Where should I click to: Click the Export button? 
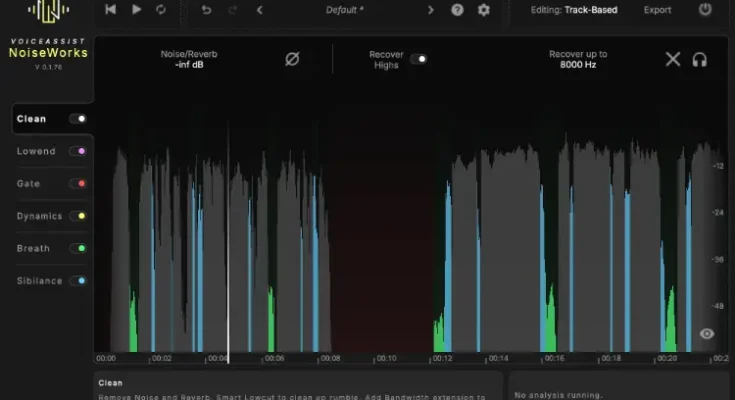(657, 10)
